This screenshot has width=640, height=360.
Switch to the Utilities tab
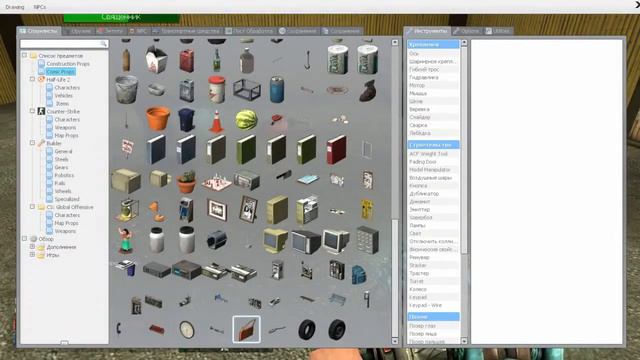[498, 31]
